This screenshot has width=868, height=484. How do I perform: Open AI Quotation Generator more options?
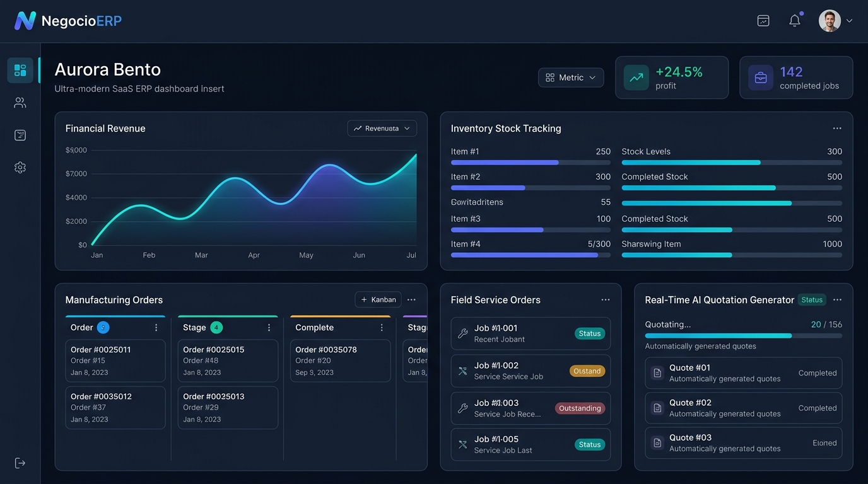pos(837,300)
